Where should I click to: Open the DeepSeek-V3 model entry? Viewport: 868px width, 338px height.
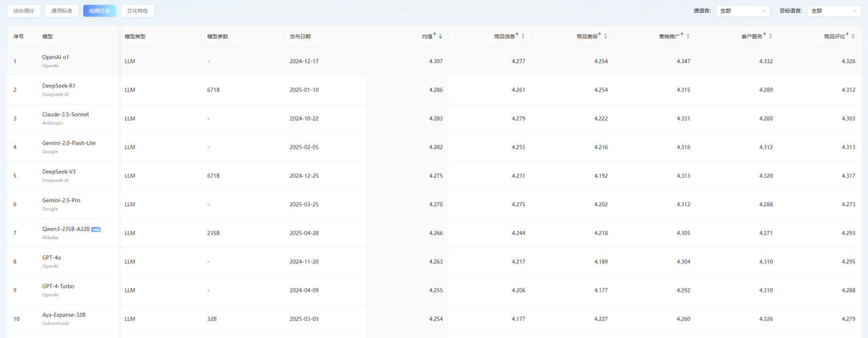coord(58,172)
